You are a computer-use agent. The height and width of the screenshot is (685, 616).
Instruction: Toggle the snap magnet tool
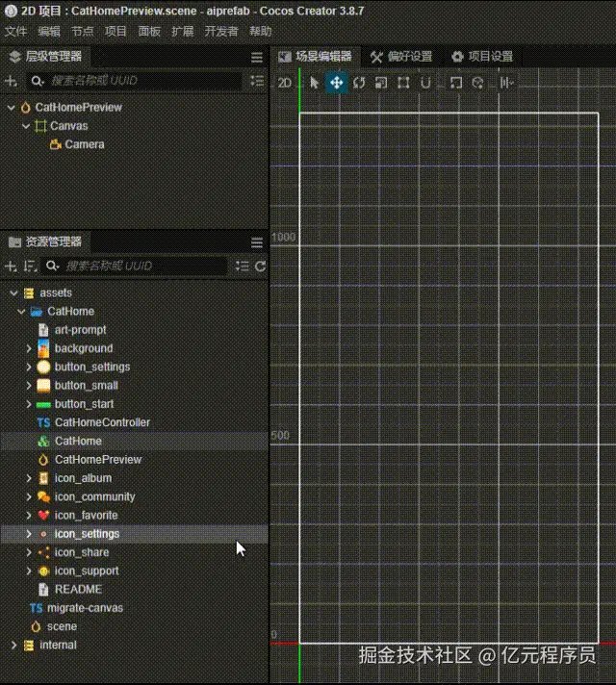[425, 83]
